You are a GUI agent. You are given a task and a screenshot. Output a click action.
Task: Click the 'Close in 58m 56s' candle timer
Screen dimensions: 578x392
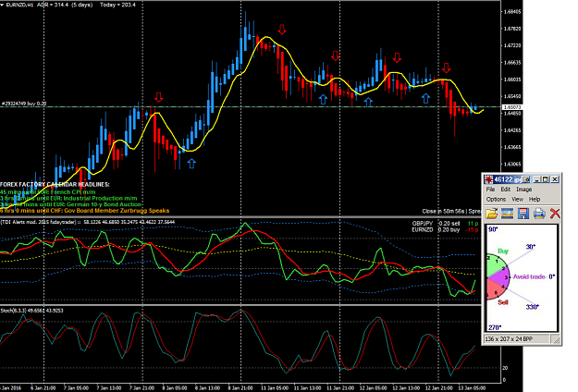[x=444, y=211]
